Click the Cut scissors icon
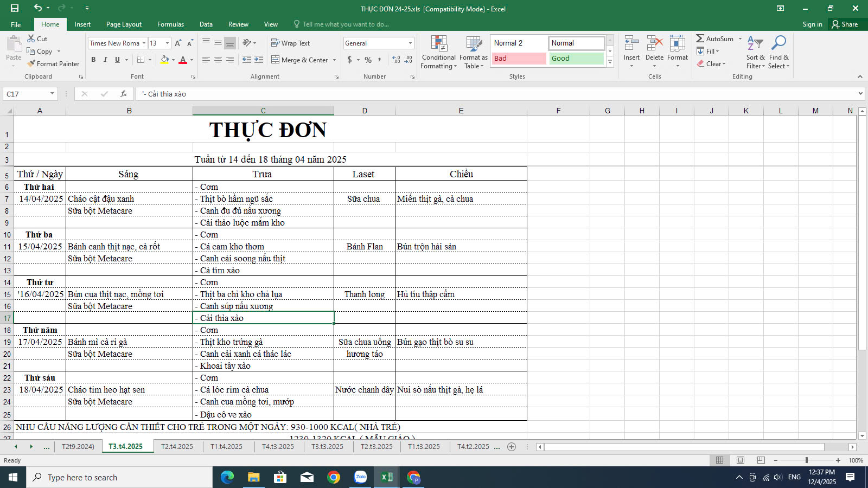 (31, 38)
